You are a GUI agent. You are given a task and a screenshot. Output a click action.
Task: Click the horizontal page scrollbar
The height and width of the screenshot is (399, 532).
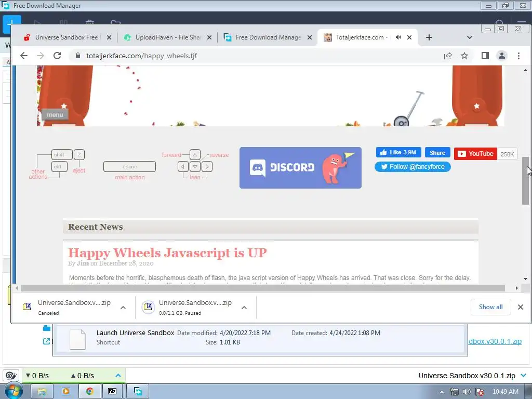pos(263,288)
